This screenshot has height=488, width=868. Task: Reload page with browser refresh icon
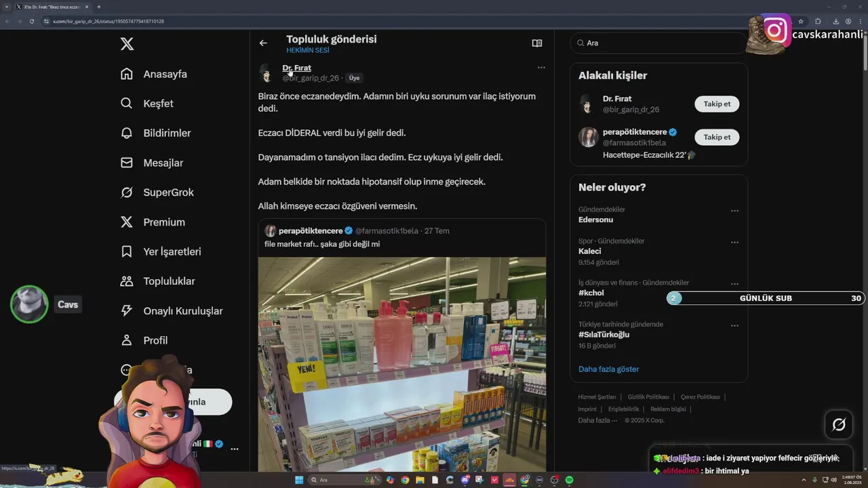31,21
